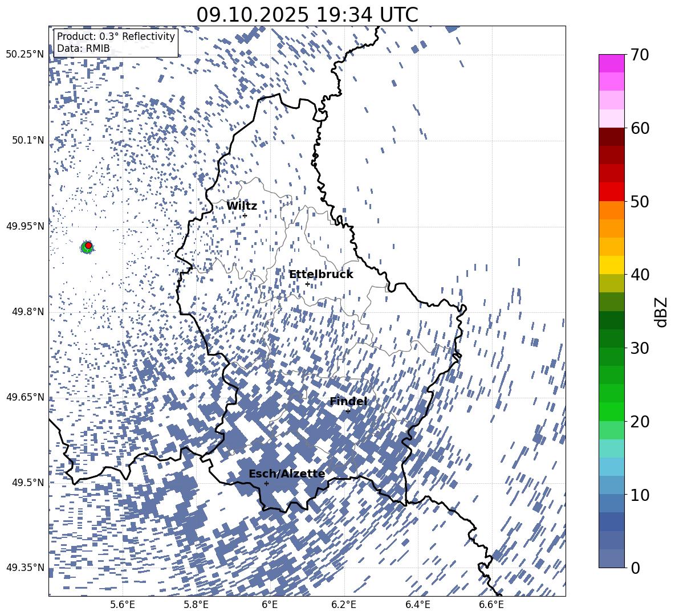This screenshot has height=616, width=675.
Task: Click the Data: RMIB text
Action: 83,48
